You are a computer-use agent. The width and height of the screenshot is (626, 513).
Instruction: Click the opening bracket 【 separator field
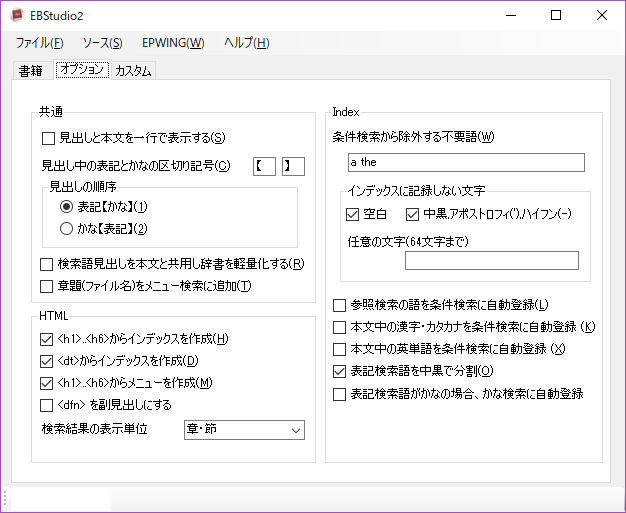[x=264, y=166]
